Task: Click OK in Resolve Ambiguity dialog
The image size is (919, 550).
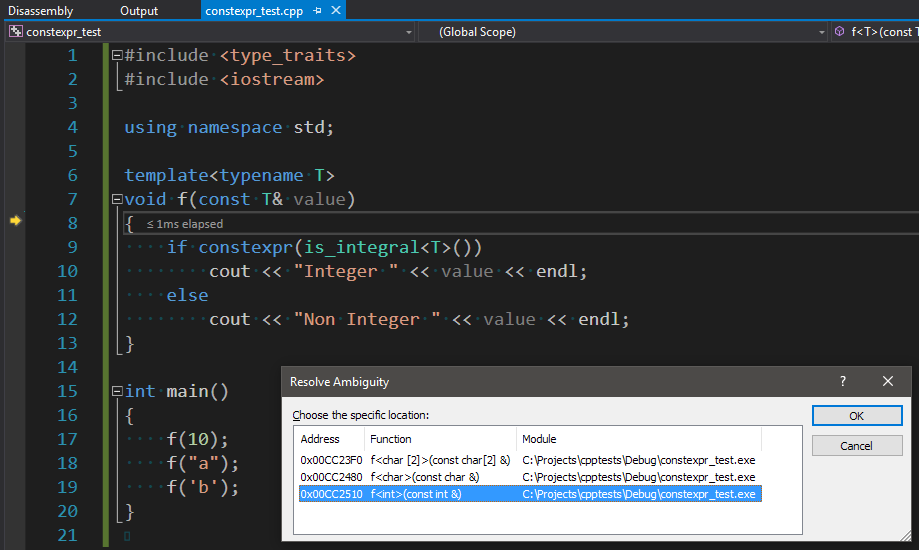Action: (857, 416)
